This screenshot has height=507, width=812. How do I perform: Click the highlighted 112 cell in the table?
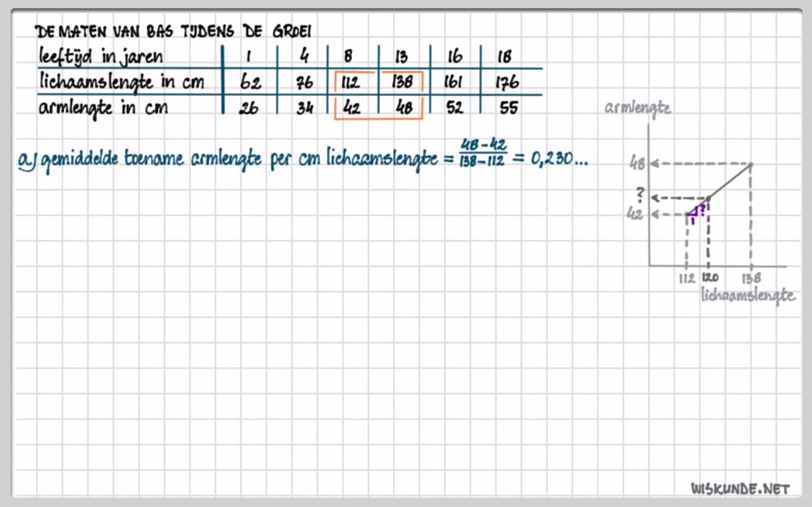352,83
